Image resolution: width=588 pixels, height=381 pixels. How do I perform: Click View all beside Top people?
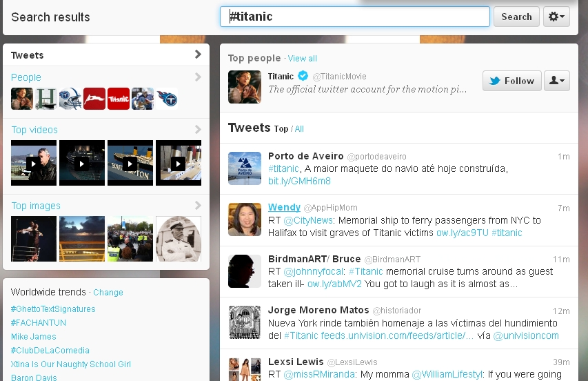tap(302, 59)
